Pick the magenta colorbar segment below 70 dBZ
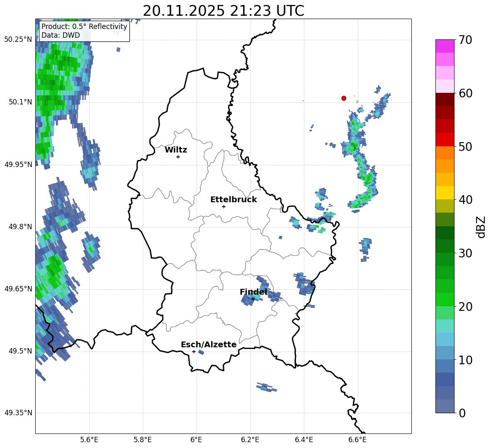Image resolution: width=491 pixels, height=448 pixels. click(x=445, y=46)
